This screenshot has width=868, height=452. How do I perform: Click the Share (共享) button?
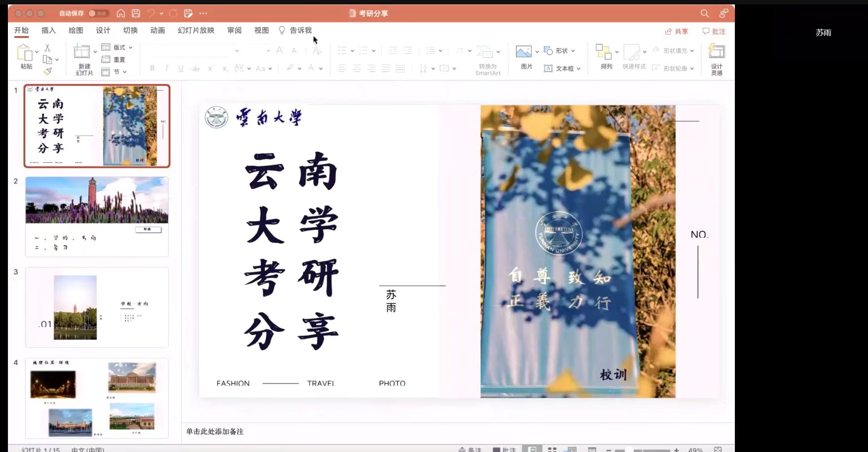coord(676,31)
